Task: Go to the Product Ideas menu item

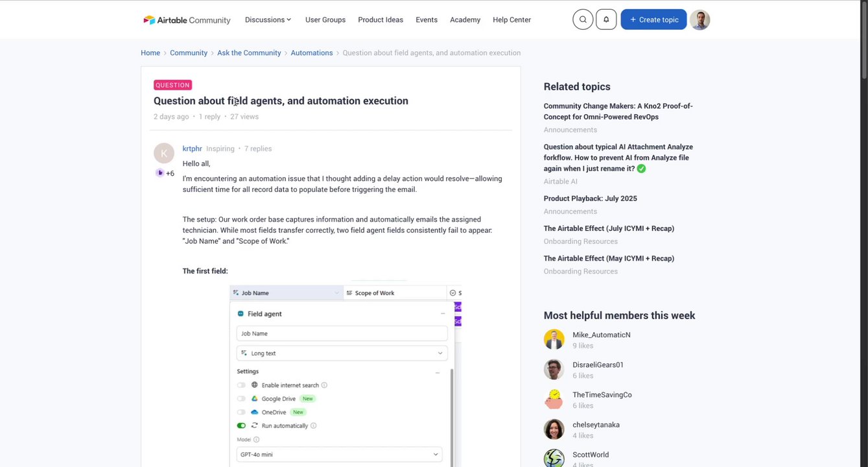Action: (381, 20)
